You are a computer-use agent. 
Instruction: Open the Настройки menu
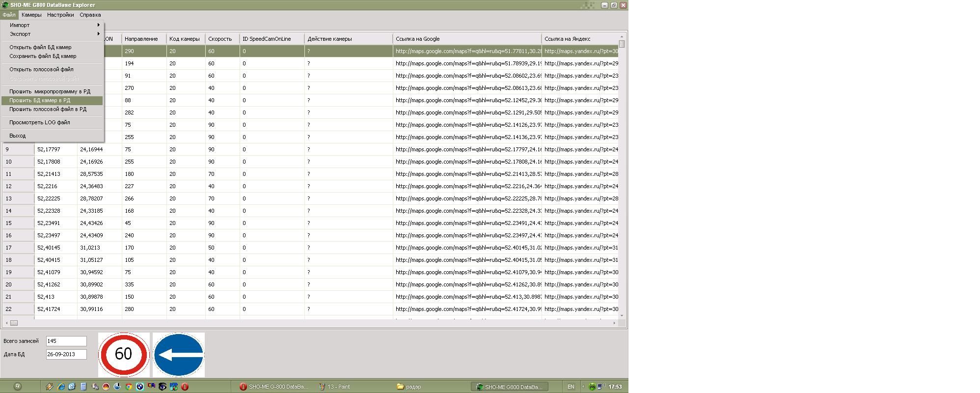click(60, 15)
